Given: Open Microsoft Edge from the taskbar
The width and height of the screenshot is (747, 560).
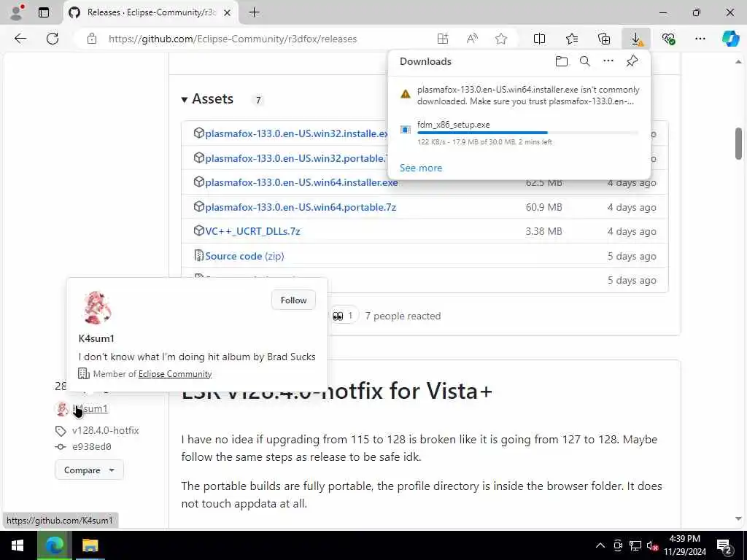Looking at the screenshot, I should coord(54,545).
